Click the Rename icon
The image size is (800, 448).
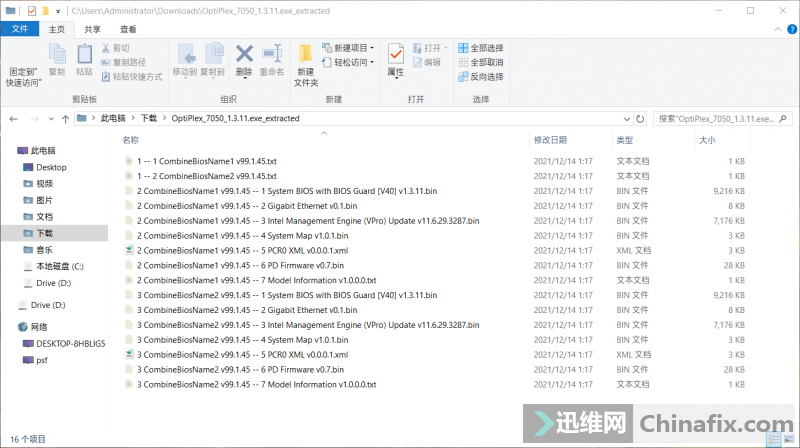tap(271, 54)
